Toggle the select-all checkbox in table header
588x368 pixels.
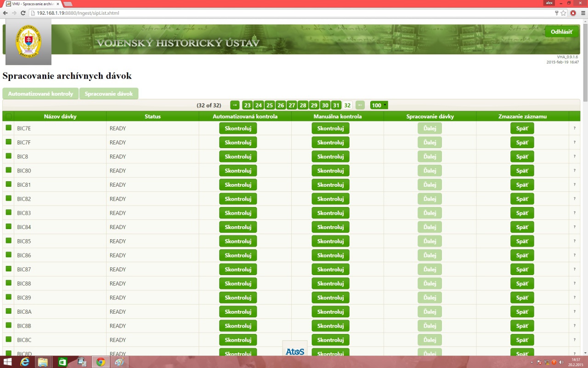[x=8, y=117]
